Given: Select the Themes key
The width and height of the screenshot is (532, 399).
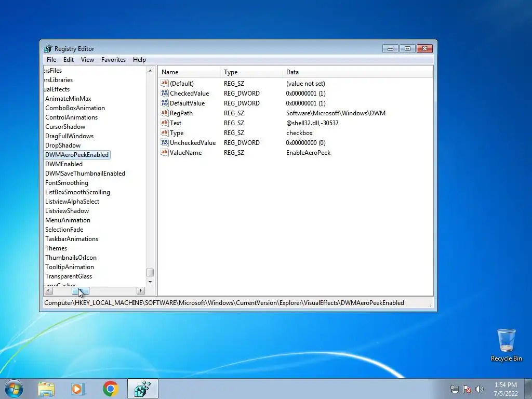Looking at the screenshot, I should [x=56, y=248].
